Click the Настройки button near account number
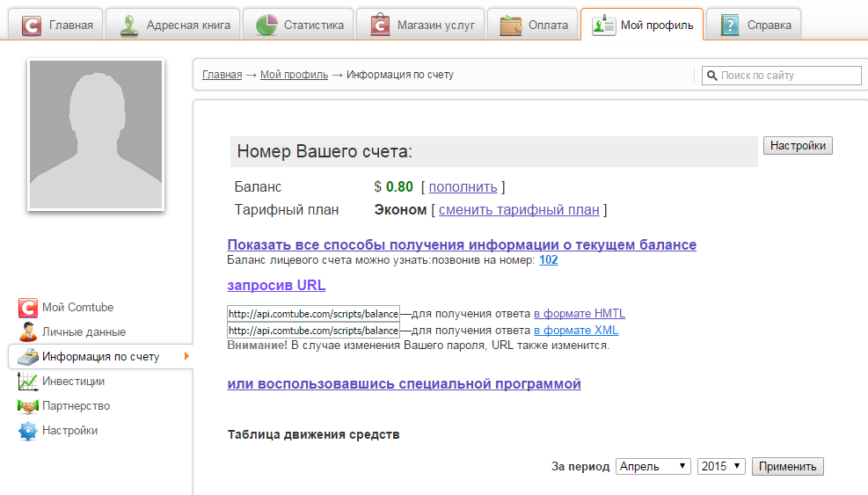The height and width of the screenshot is (495, 868). click(798, 146)
